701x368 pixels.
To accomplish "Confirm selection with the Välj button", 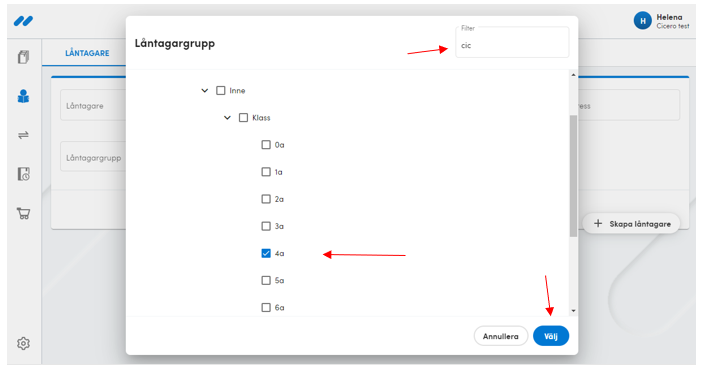I will pyautogui.click(x=551, y=336).
